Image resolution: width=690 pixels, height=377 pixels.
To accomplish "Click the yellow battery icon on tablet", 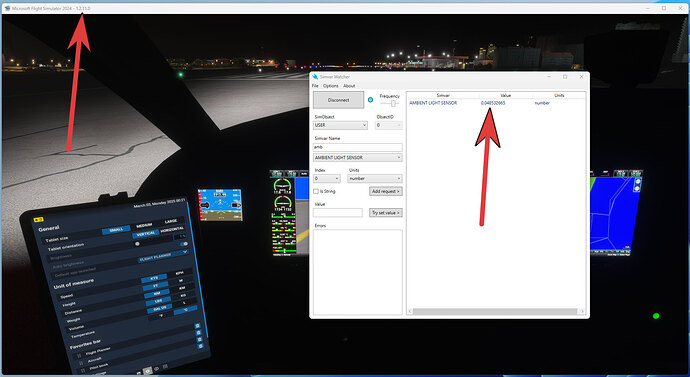I will tap(38, 220).
